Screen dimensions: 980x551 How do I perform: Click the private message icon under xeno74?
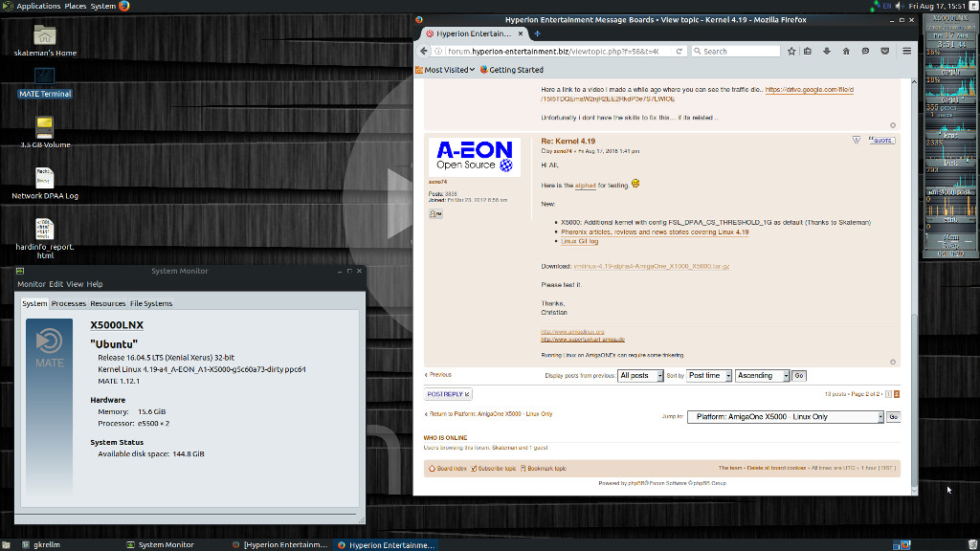click(x=435, y=213)
